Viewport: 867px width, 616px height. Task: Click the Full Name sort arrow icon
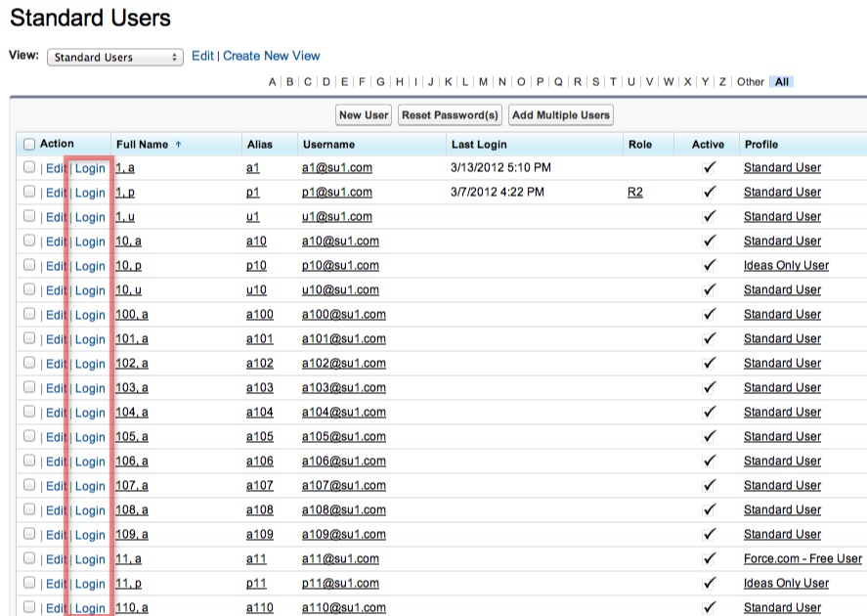178,145
